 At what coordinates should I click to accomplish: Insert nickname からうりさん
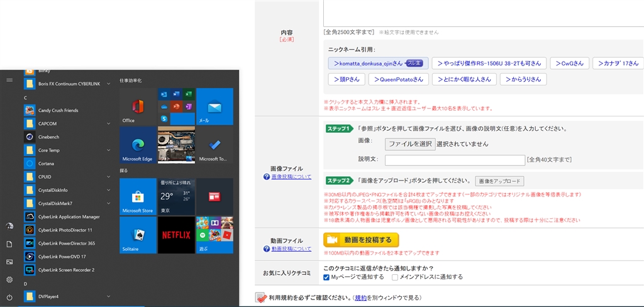[523, 79]
